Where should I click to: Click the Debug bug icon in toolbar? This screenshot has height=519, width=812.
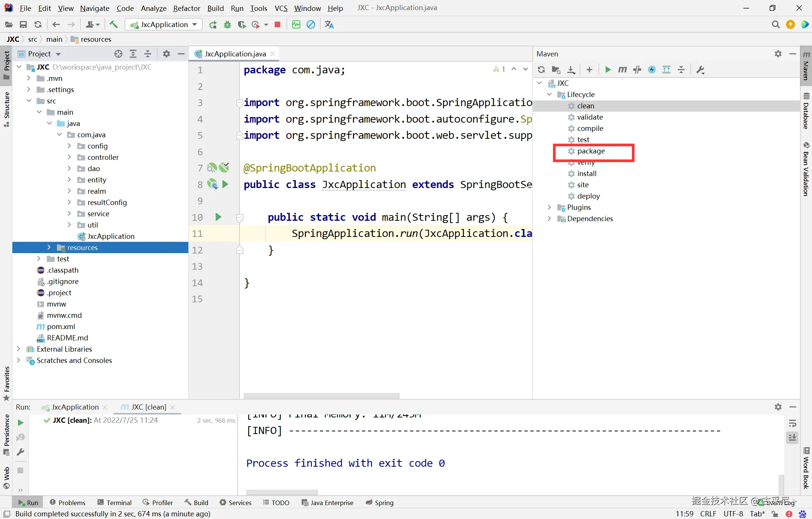pos(227,24)
